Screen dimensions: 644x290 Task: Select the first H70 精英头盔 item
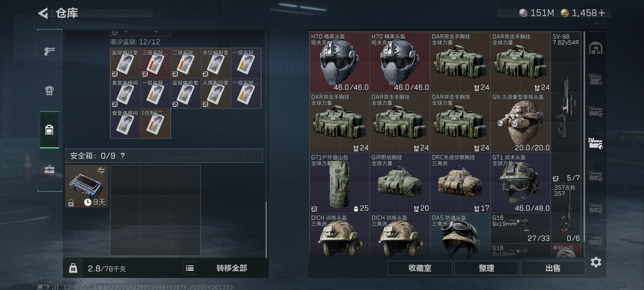339,62
